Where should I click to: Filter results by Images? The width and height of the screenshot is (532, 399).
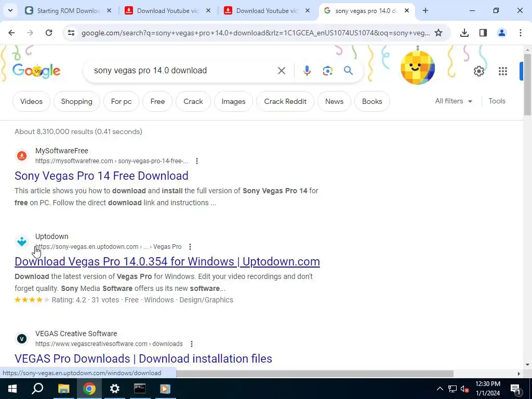tap(233, 101)
